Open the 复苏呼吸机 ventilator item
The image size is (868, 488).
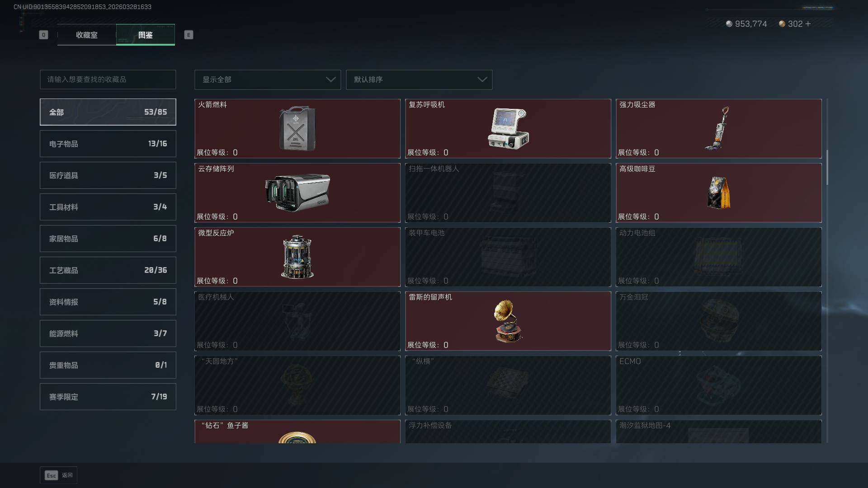[x=508, y=128]
